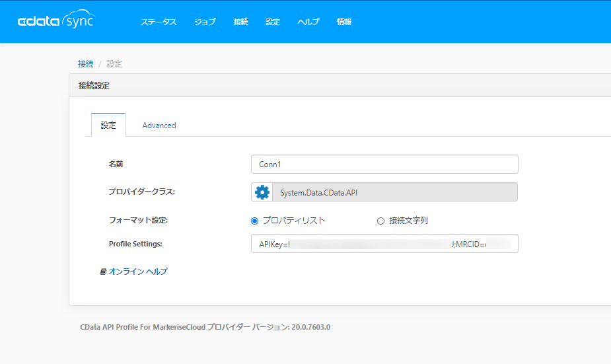This screenshot has width=611, height=364.
Task: Select 設定 in the top navigation bar
Action: pyautogui.click(x=273, y=22)
